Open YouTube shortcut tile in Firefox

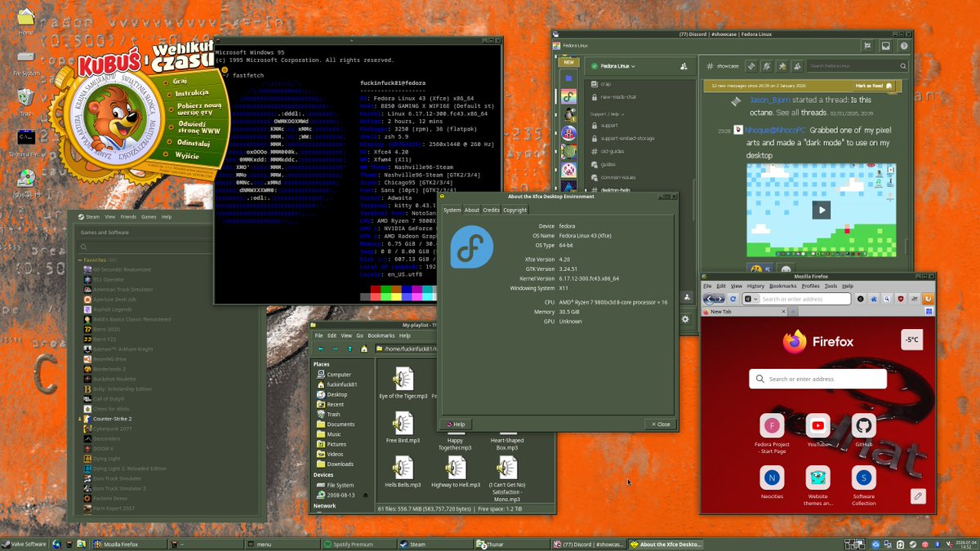pyautogui.click(x=817, y=431)
